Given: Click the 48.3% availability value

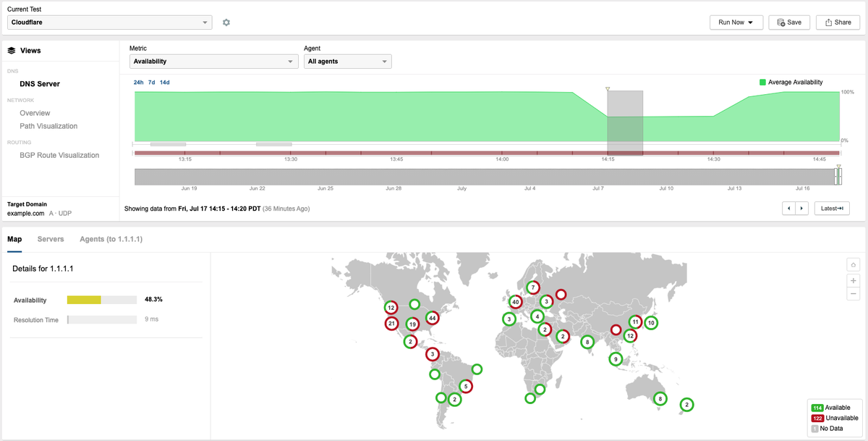Looking at the screenshot, I should (153, 299).
